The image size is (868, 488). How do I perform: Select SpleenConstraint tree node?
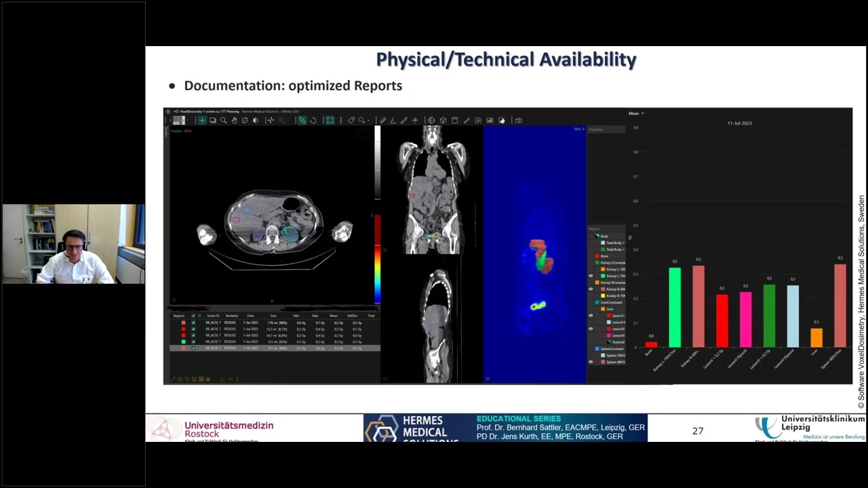610,349
